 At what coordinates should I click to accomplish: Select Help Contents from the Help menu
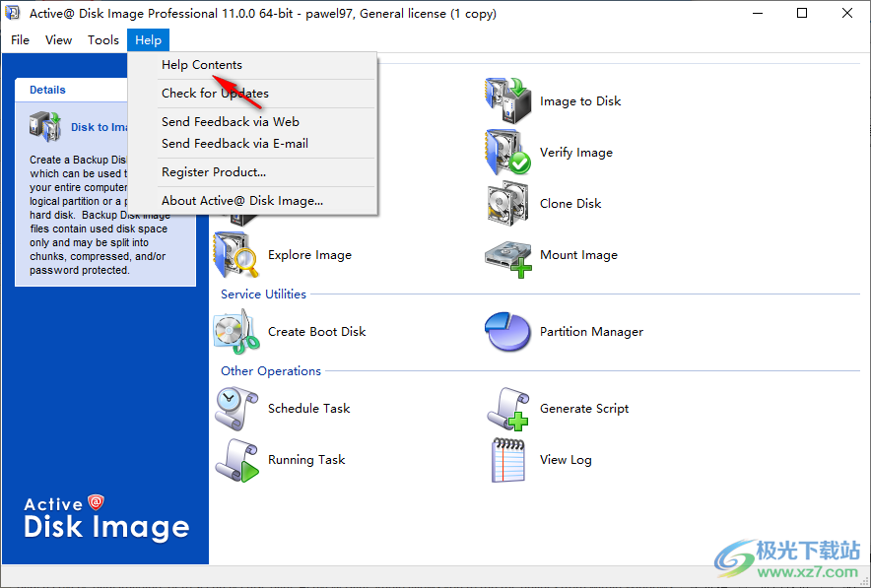202,65
